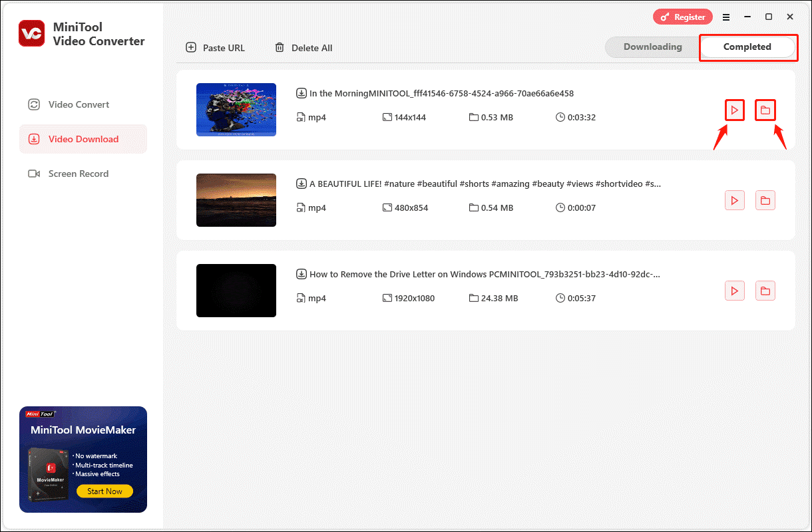The image size is (812, 532).
Task: Click the 0:05:37 duration
Action: coord(582,299)
